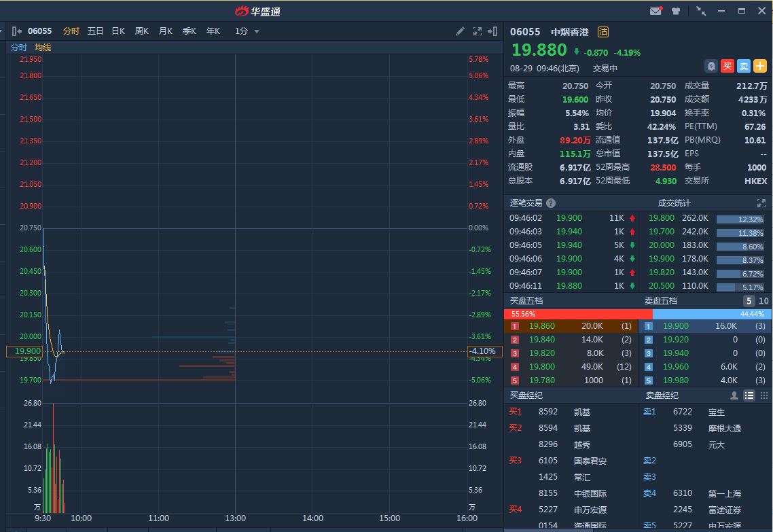The image size is (773, 532).
Task: Switch to 年K chart tab
Action: [213, 31]
